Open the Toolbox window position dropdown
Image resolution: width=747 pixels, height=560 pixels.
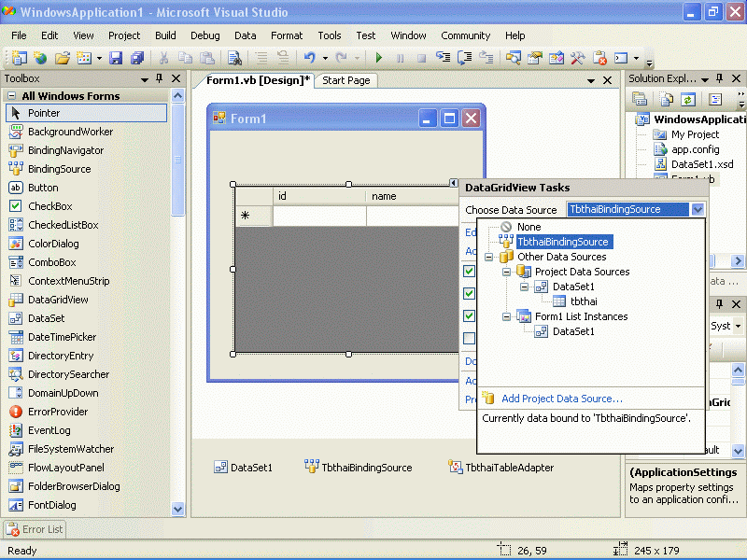click(x=145, y=79)
